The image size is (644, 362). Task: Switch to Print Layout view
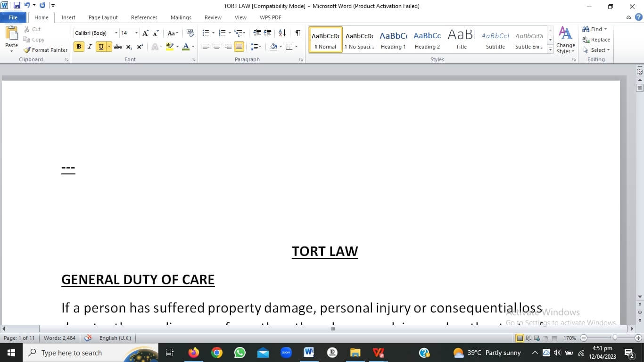pos(520,338)
